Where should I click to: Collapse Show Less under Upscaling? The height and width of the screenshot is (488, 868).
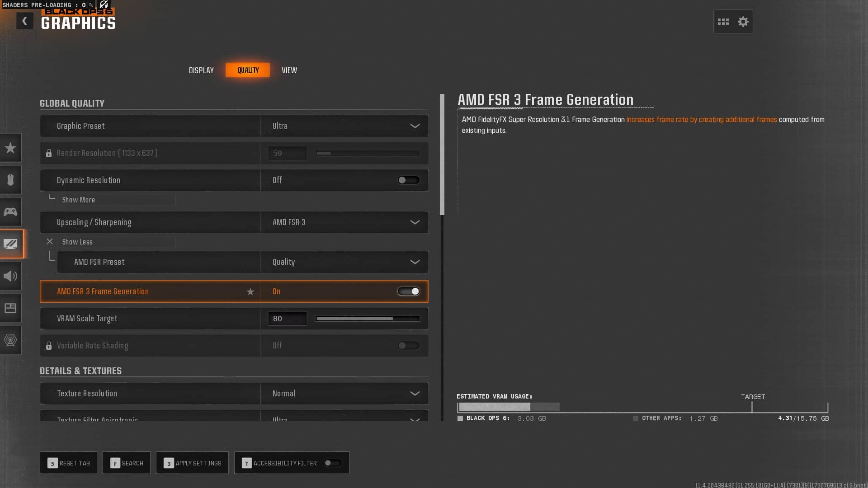point(116,242)
